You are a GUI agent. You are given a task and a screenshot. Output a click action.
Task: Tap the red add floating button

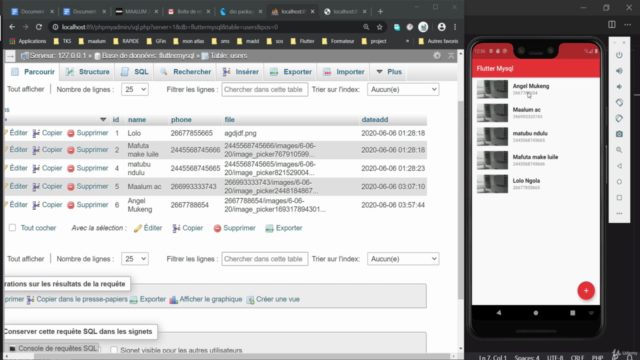[586, 291]
